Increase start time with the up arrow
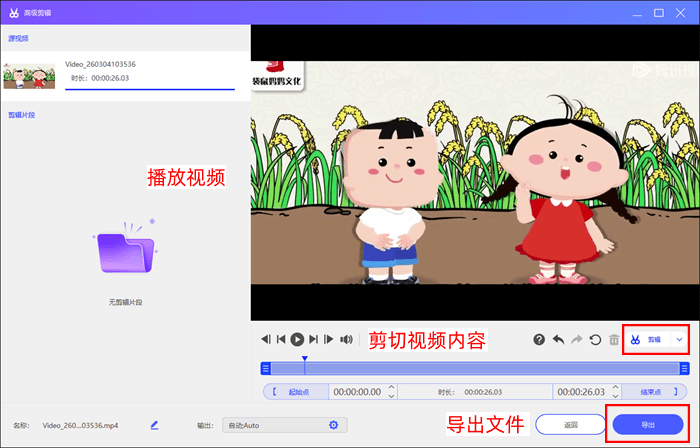This screenshot has width=700, height=448. point(392,387)
